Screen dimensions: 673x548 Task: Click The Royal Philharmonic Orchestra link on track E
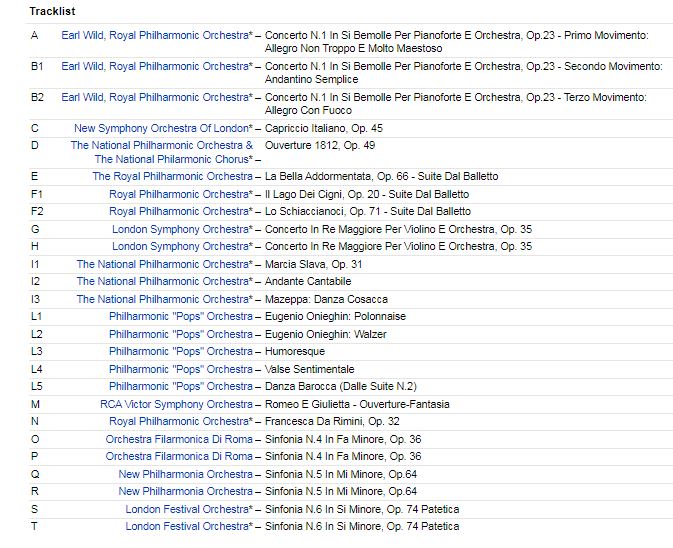point(170,177)
